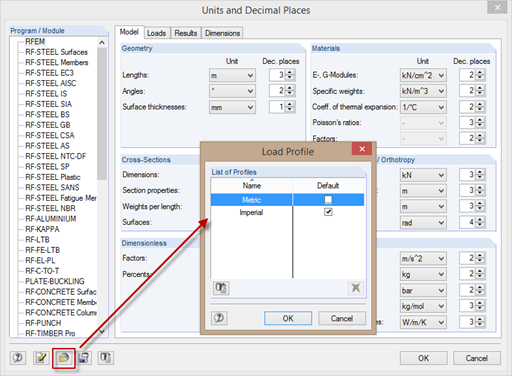Click the module list scroll up arrow
512x376 pixels.
[102, 42]
